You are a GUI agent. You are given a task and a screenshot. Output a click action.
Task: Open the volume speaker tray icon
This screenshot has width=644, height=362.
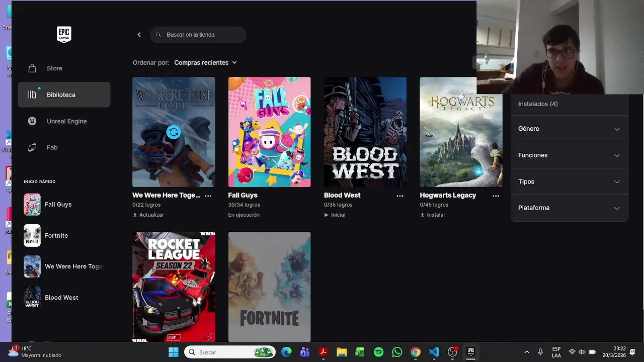click(582, 352)
